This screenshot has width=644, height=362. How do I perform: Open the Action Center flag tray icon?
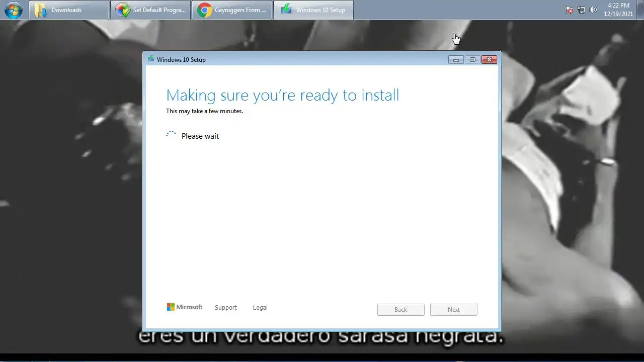[x=569, y=10]
